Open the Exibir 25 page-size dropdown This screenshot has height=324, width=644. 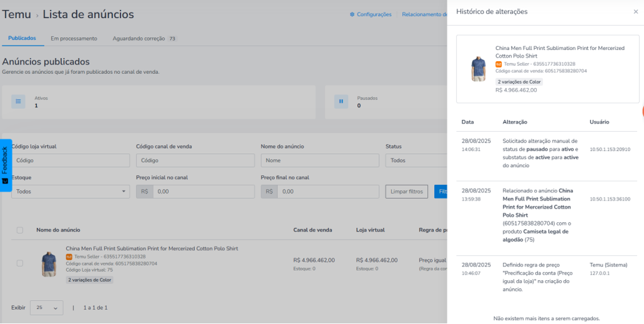46,308
